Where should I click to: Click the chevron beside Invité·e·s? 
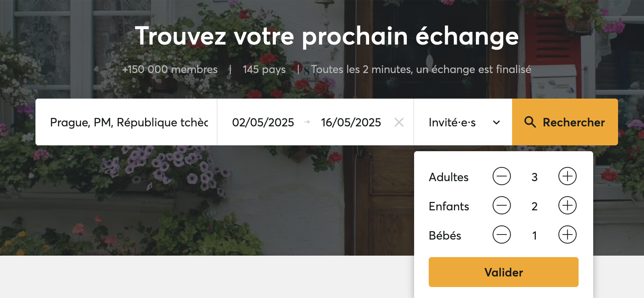click(x=496, y=123)
